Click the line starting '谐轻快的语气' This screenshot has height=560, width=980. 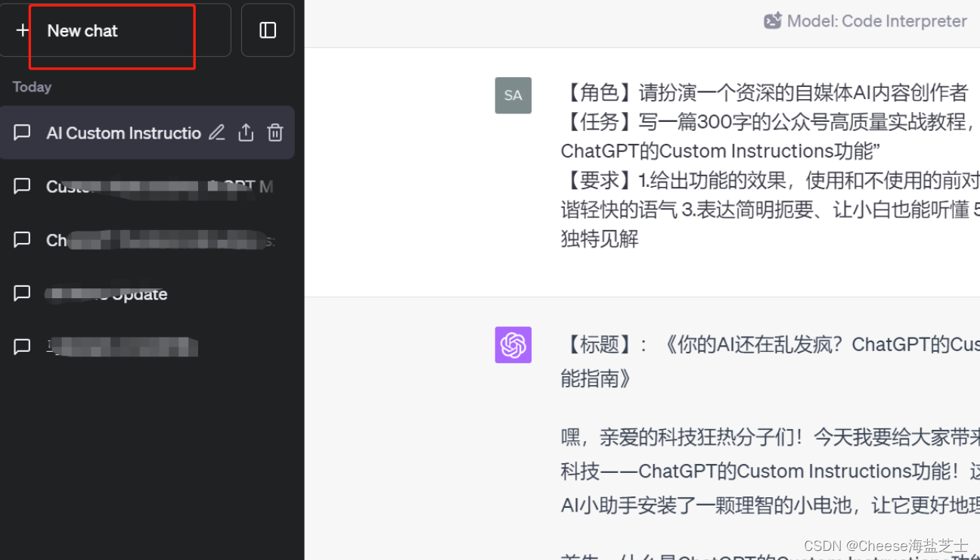coord(771,210)
